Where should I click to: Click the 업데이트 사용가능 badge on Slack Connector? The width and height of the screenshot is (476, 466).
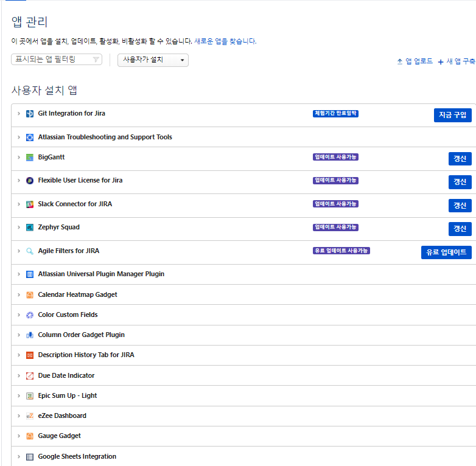(x=335, y=204)
